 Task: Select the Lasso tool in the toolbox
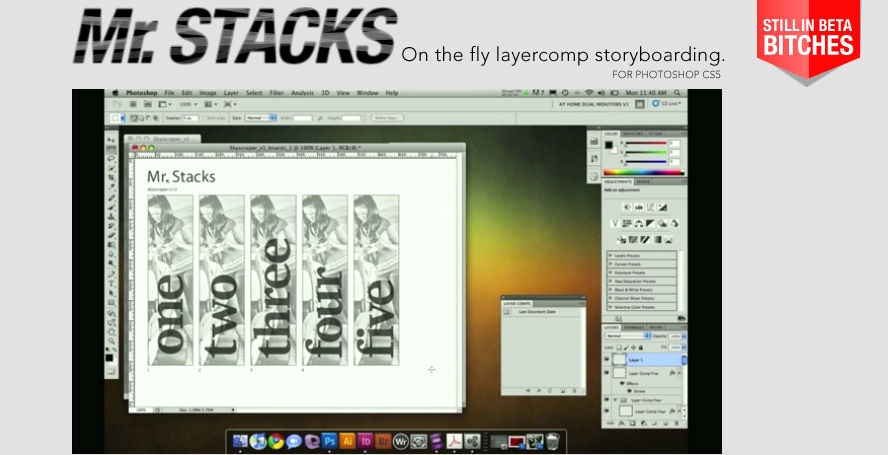111,159
